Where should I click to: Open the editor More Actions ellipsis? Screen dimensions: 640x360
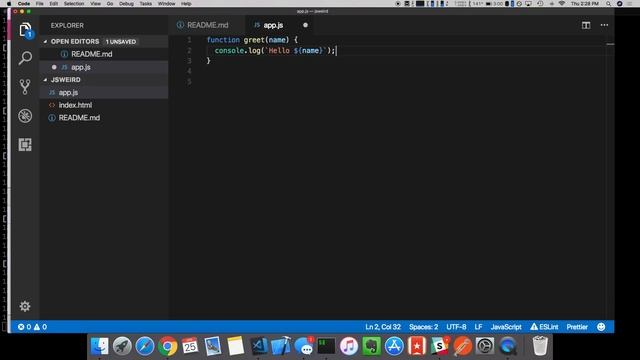click(604, 25)
